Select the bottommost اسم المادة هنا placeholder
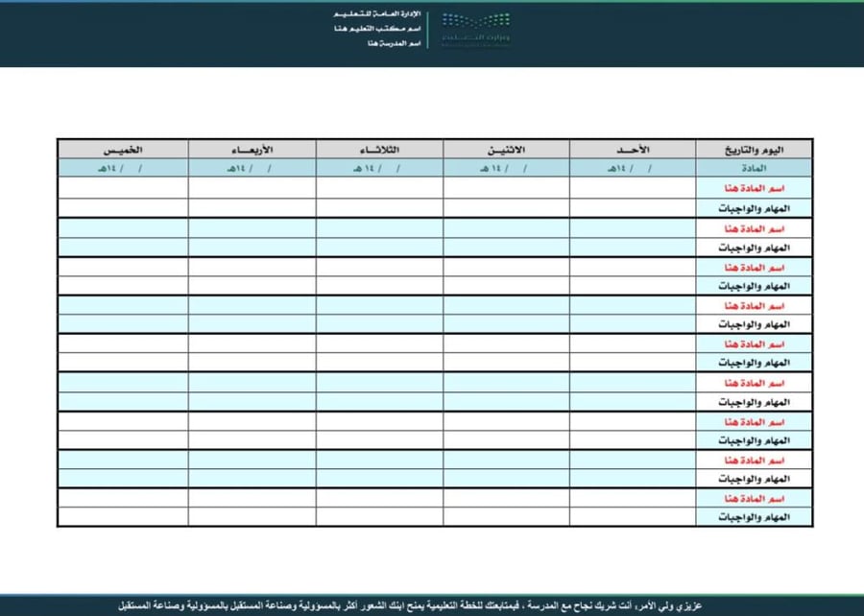This screenshot has height=616, width=864. (754, 498)
